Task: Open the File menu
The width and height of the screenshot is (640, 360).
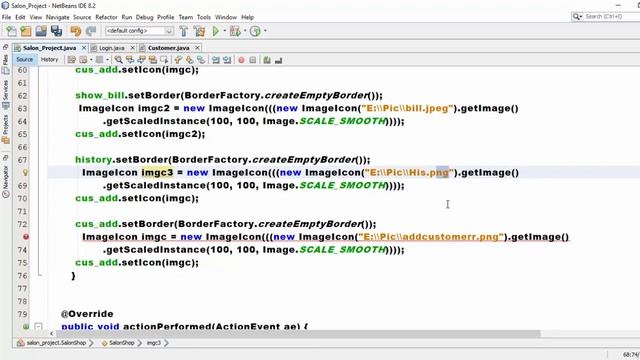Action: pos(6,17)
